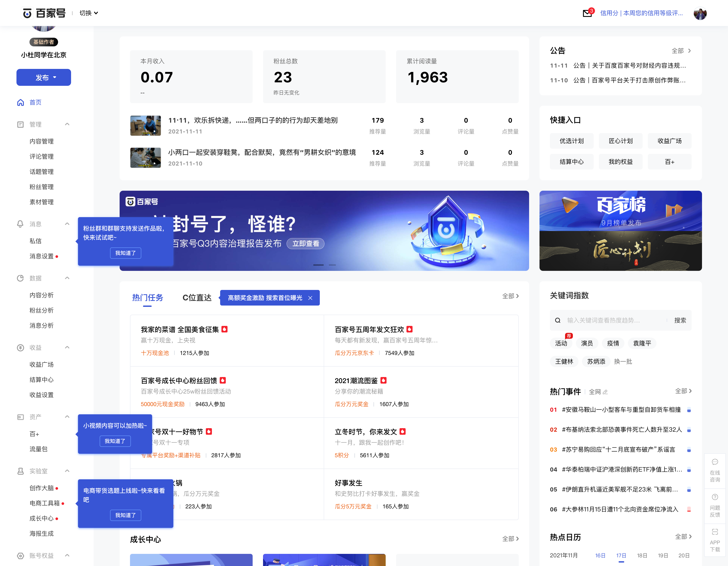The height and width of the screenshot is (566, 728).
Task: Open the 信用分 notice link in header
Action: tap(641, 13)
